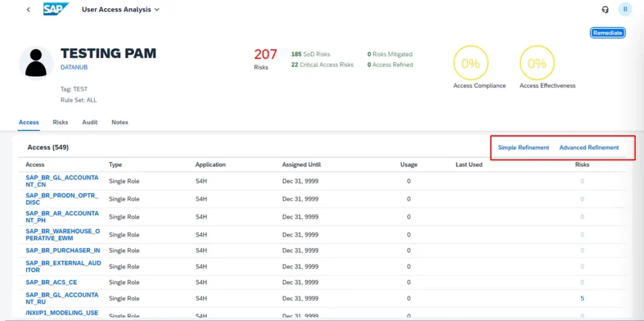Click the Simple Refinement link
The width and height of the screenshot is (644, 321).
tap(523, 147)
